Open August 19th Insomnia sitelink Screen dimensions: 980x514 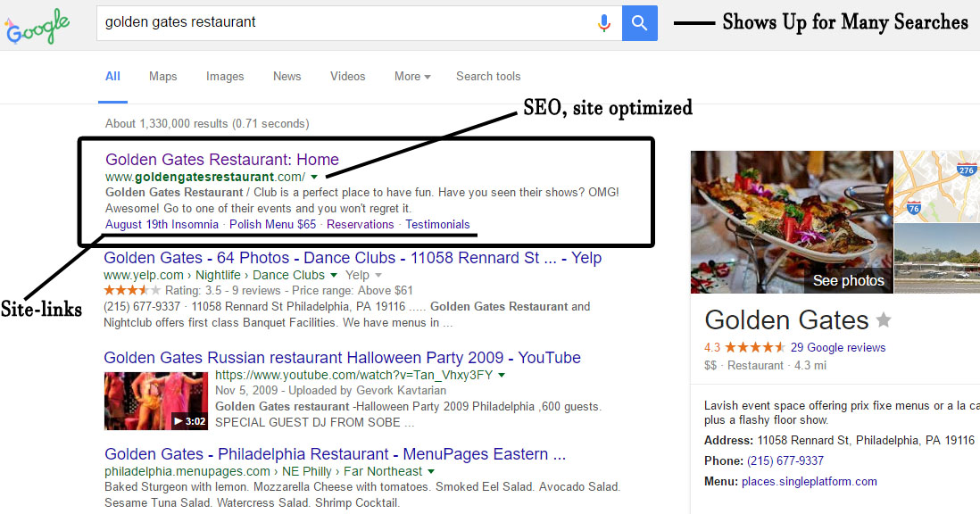pyautogui.click(x=162, y=224)
